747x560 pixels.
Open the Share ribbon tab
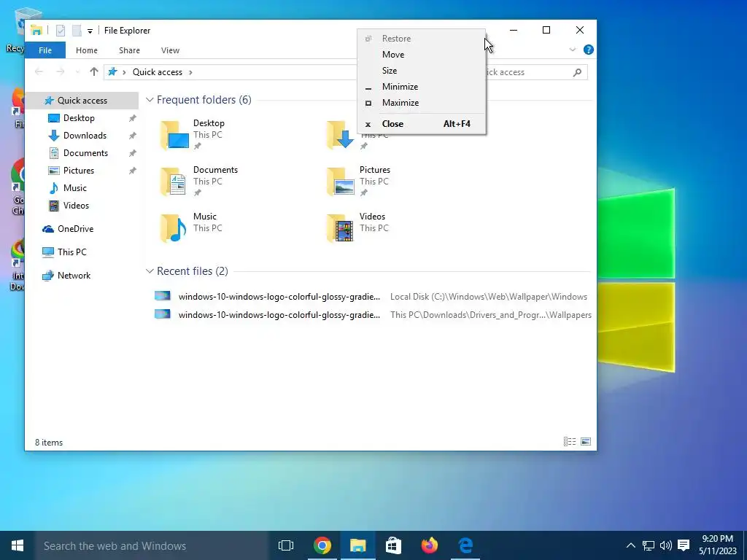pos(130,50)
